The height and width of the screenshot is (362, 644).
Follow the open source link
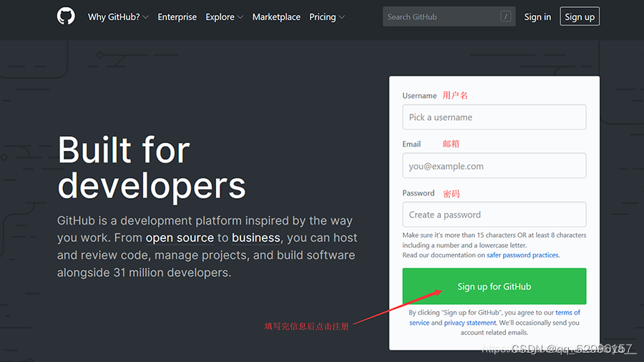coord(180,238)
